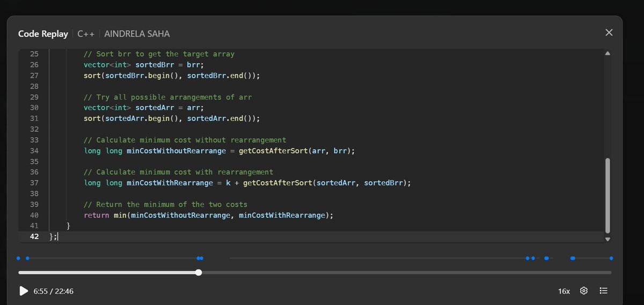The height and width of the screenshot is (305, 644).
Task: Jump to the last timeline marker dot
Action: [x=611, y=258]
